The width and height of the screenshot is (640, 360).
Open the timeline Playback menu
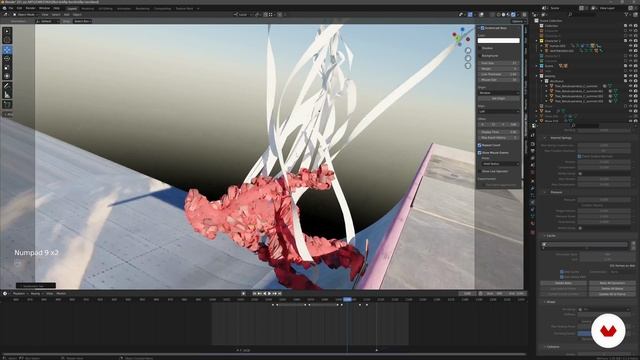19,293
